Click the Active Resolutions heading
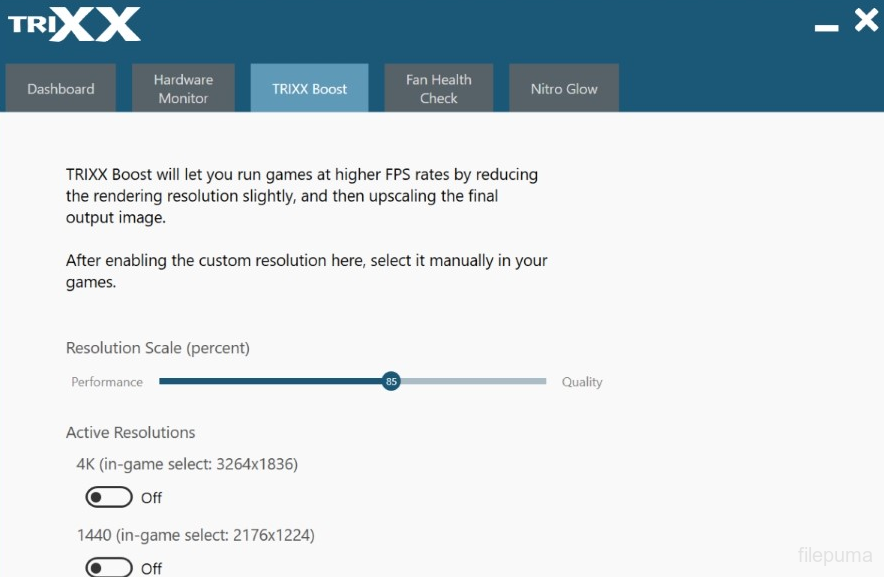 click(x=130, y=433)
